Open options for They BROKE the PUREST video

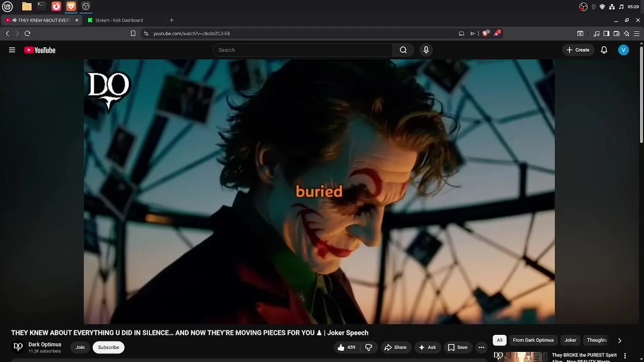pos(625,356)
